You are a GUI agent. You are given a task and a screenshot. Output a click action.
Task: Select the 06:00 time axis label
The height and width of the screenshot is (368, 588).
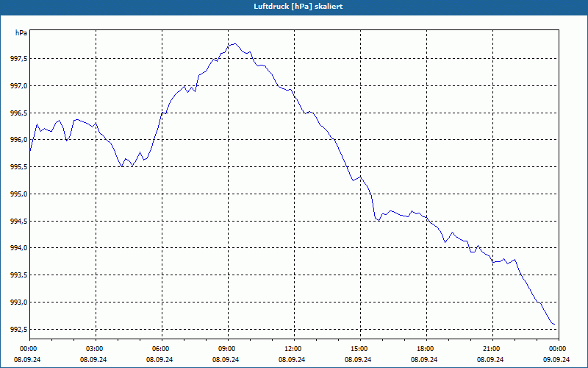click(162, 349)
